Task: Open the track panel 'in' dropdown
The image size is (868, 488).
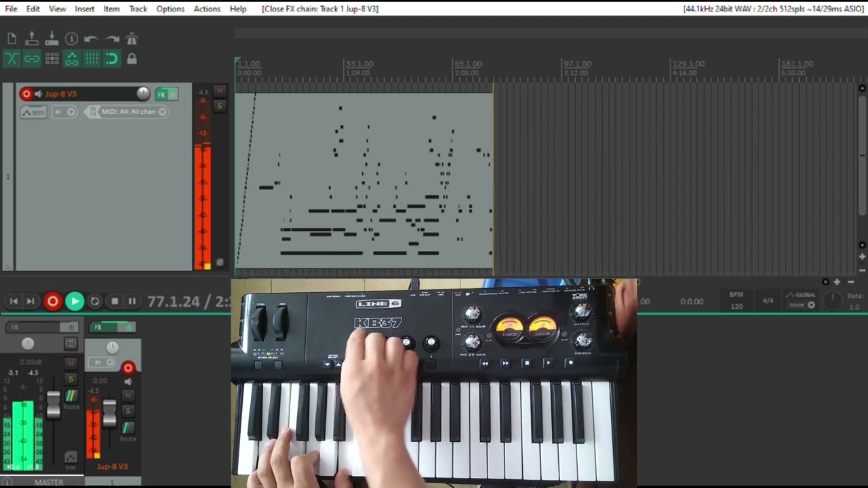Action: (64, 112)
